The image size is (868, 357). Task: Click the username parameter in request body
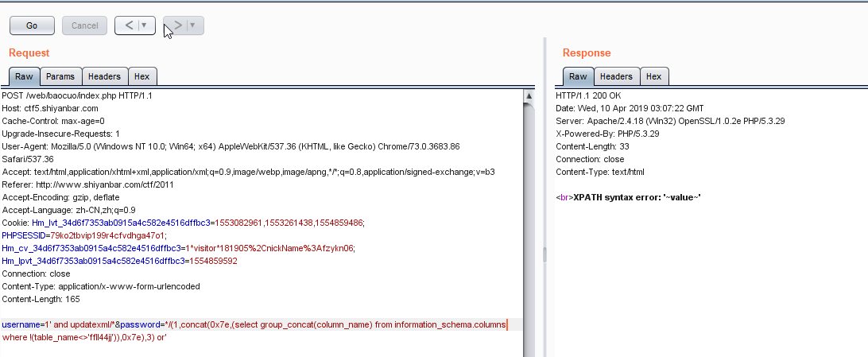[x=21, y=325]
